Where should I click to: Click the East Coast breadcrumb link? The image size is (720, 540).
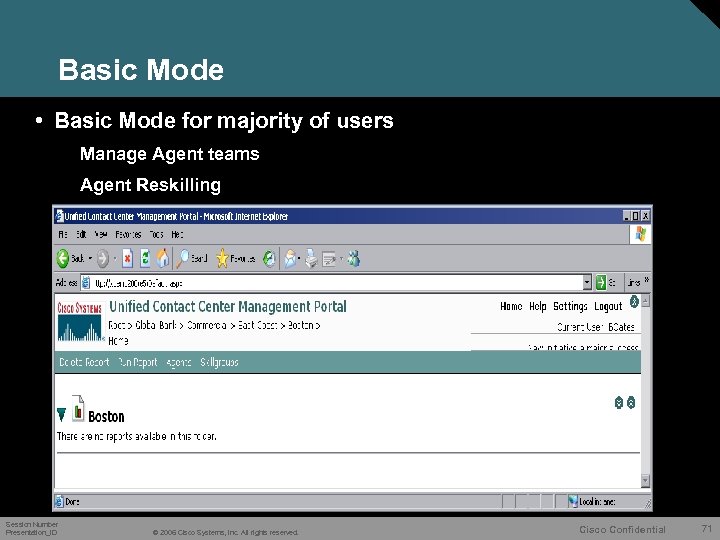coord(257,325)
